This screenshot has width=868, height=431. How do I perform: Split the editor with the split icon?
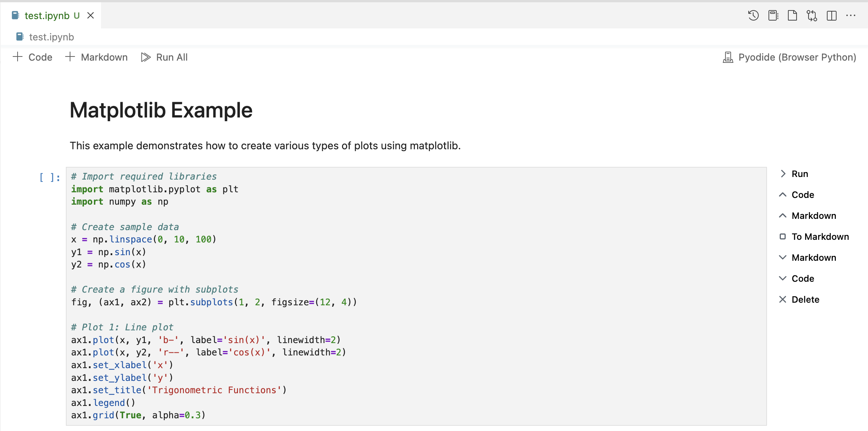coord(831,15)
